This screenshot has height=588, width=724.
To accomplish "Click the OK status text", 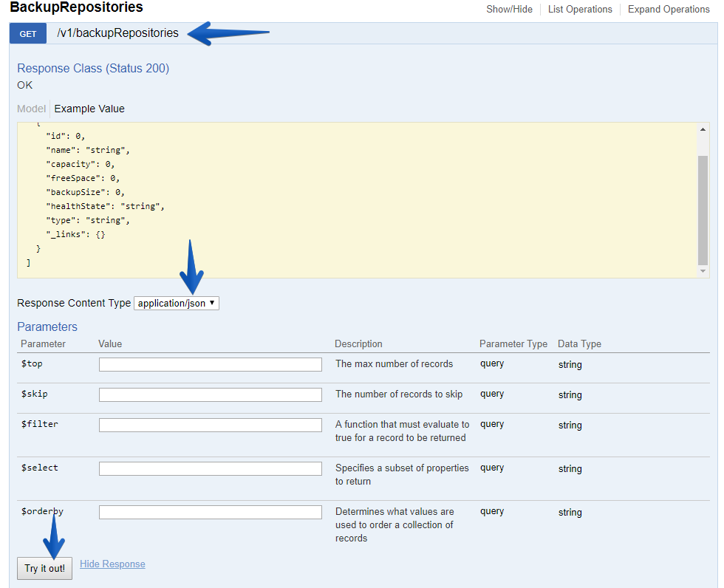I will pyautogui.click(x=25, y=86).
